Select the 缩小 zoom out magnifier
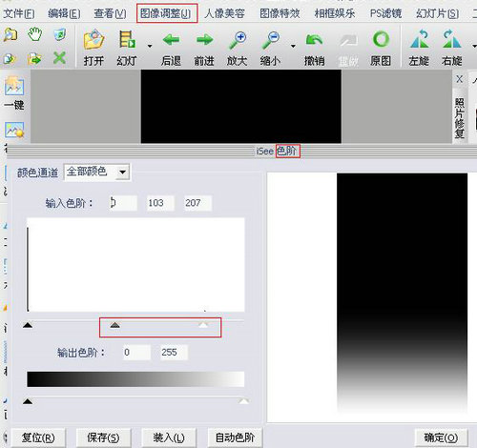Viewport: 477px width, 448px height. click(270, 40)
